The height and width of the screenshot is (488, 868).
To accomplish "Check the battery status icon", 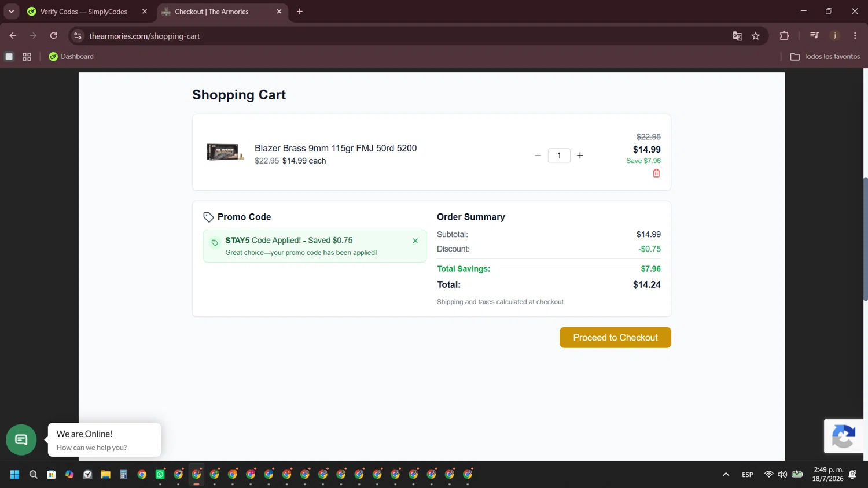I will tap(797, 475).
